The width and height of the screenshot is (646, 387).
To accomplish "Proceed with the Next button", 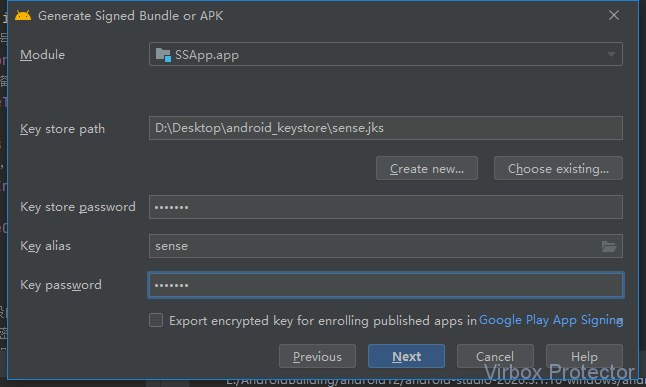I will tap(406, 356).
